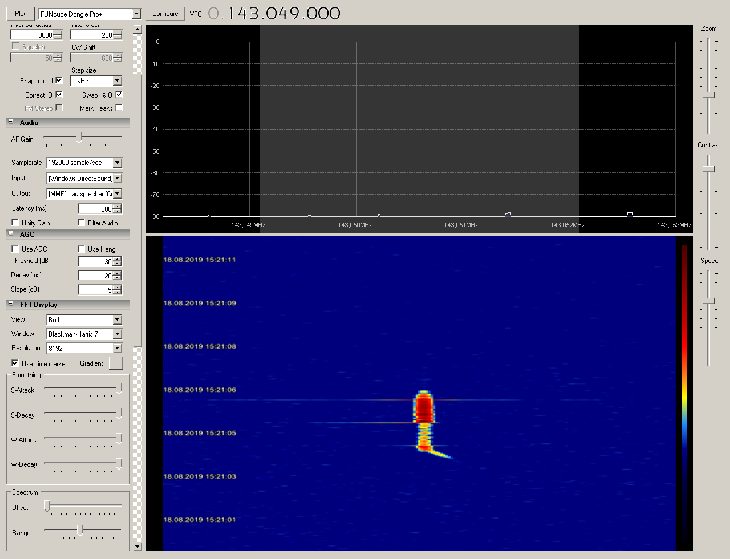Collapse the FFT Display panel
The image size is (730, 559).
tap(10, 304)
